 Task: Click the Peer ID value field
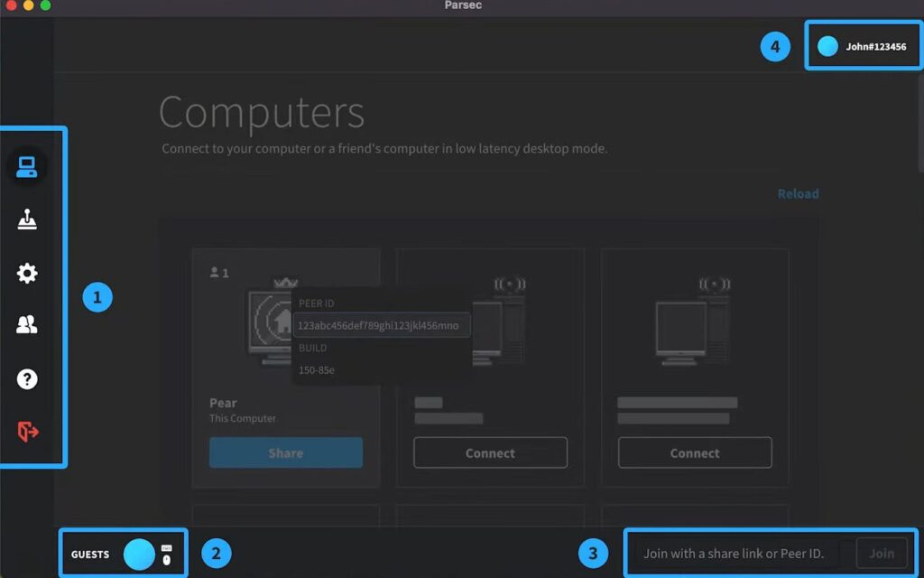(x=381, y=325)
